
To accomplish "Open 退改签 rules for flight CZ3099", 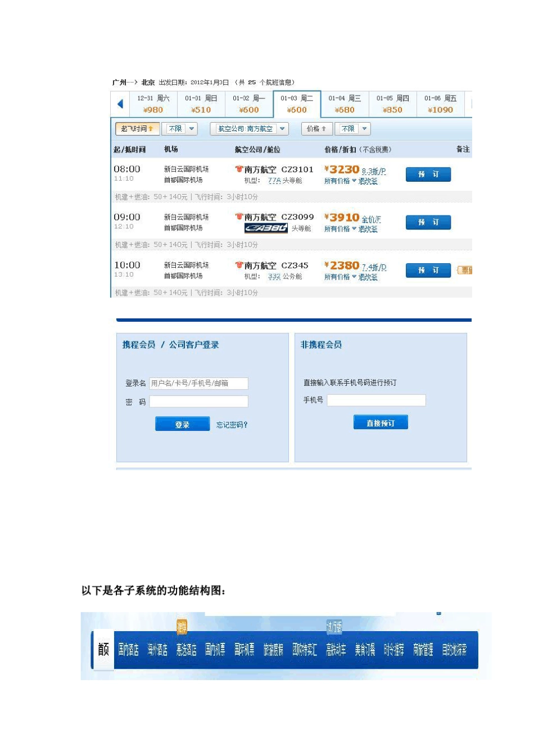I will click(x=368, y=229).
